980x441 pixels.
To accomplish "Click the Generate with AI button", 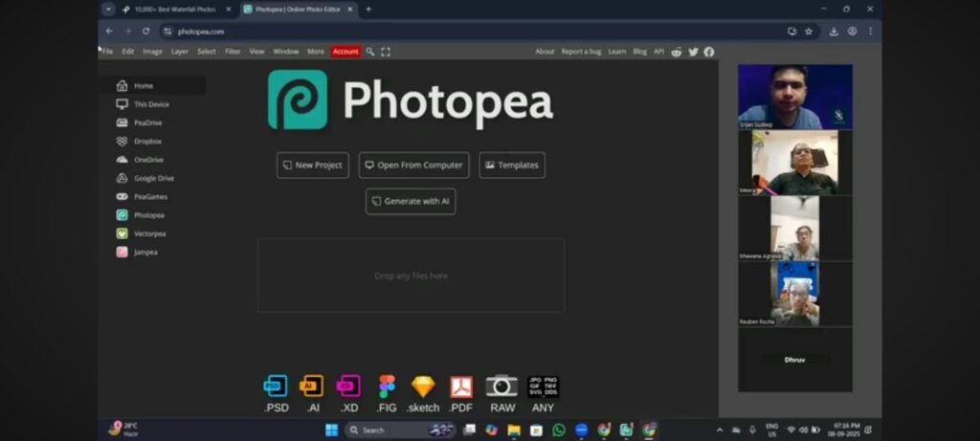I will pos(410,202).
